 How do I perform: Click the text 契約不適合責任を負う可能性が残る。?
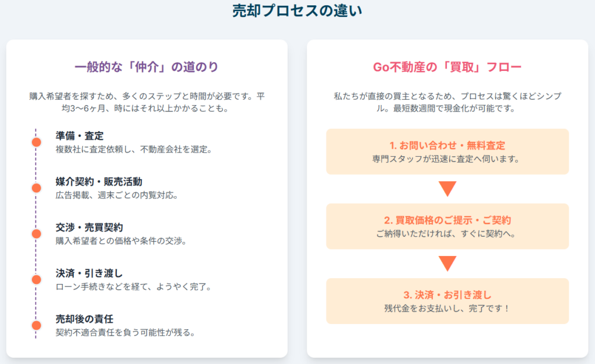126,333
